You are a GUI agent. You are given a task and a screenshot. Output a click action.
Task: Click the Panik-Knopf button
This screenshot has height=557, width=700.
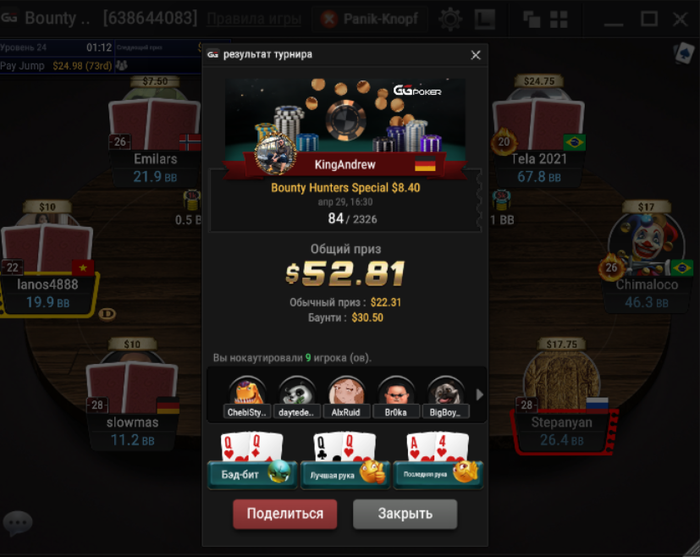[370, 19]
